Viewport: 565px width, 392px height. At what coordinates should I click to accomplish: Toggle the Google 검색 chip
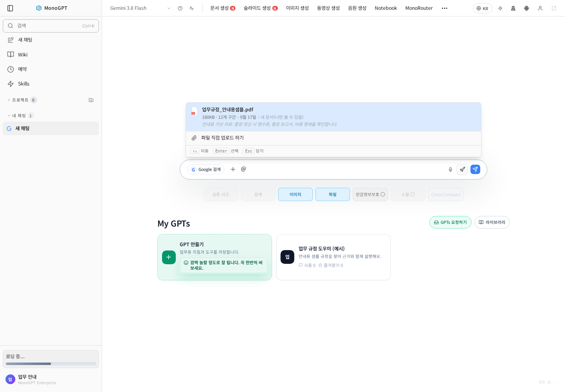[x=206, y=169]
